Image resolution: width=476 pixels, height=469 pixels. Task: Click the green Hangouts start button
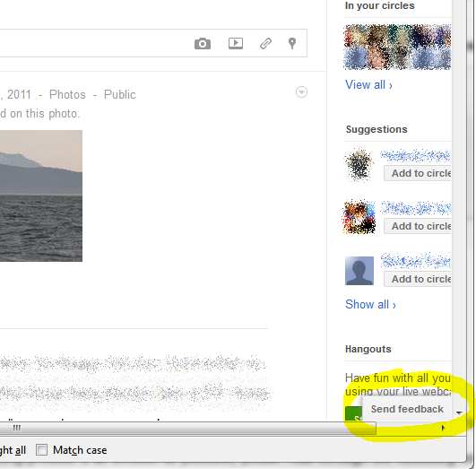coord(354,413)
